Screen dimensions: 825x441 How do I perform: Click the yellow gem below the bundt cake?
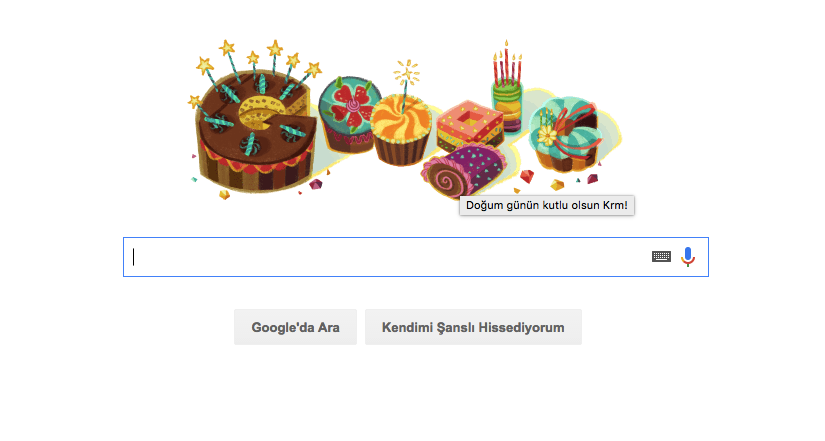[557, 185]
